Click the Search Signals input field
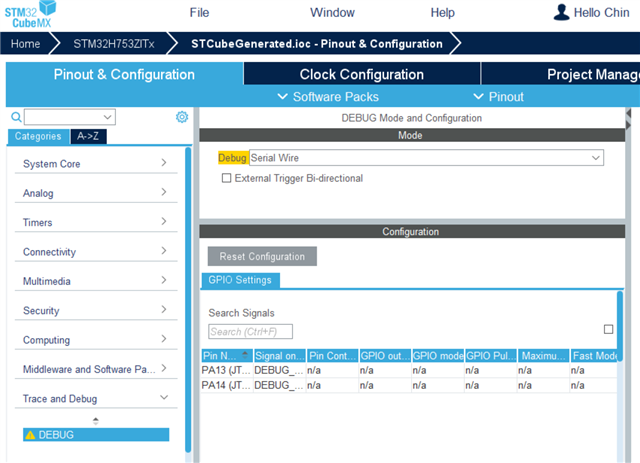 (x=250, y=332)
